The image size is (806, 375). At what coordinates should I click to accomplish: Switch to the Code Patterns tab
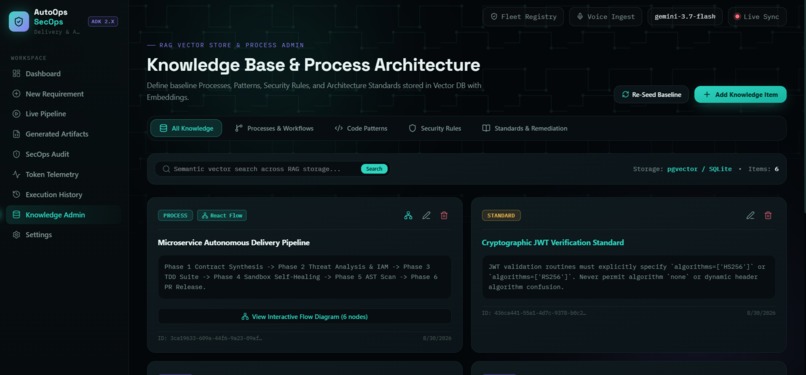[361, 128]
